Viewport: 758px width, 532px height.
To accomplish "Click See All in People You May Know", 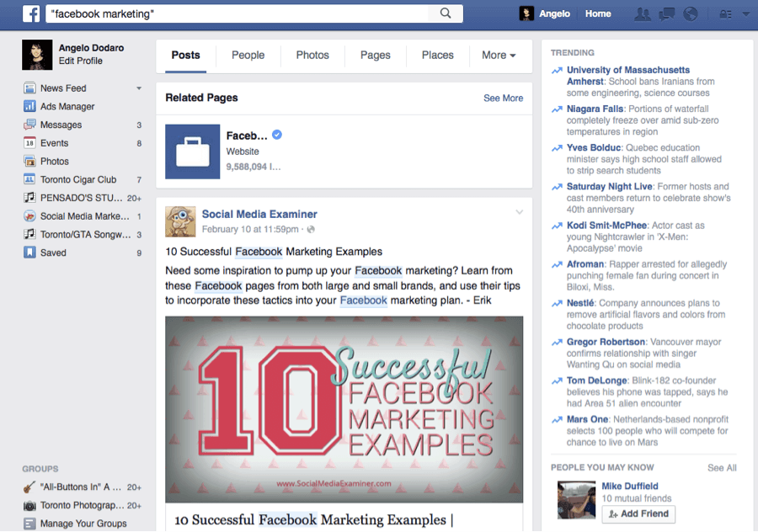I will (x=722, y=468).
